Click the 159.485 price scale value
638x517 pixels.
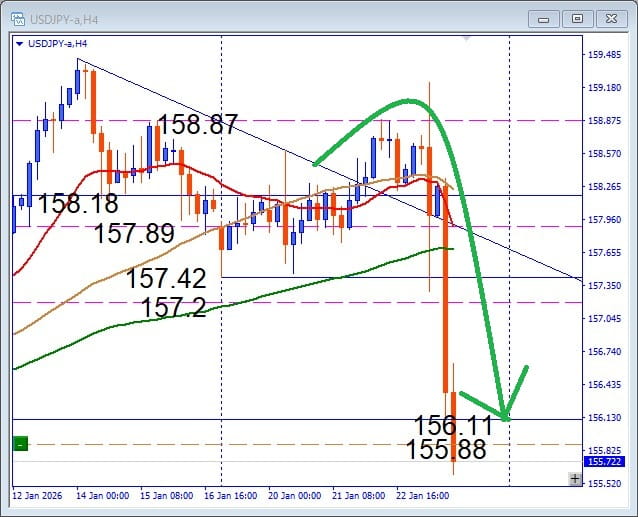(x=605, y=55)
